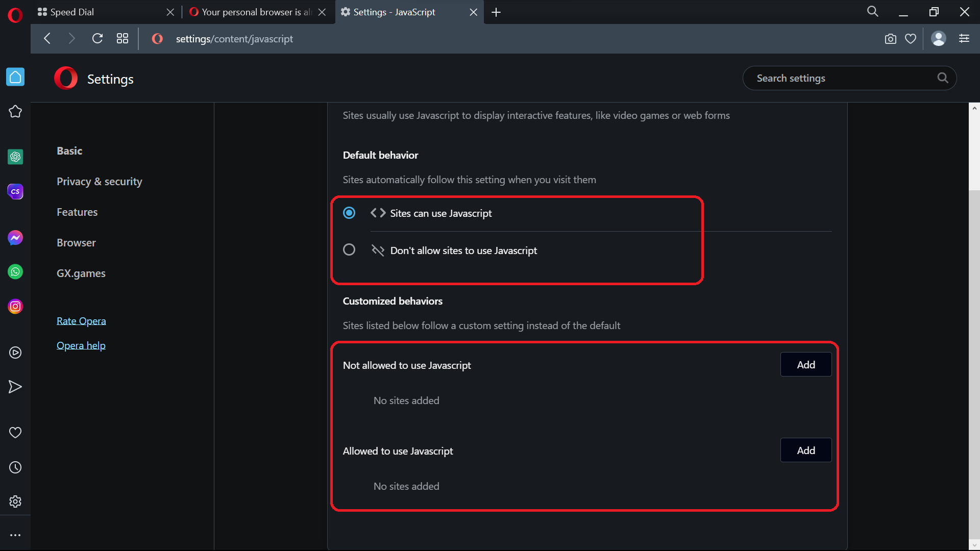Open GX.games settings section
Image resolution: width=980 pixels, height=551 pixels.
81,273
